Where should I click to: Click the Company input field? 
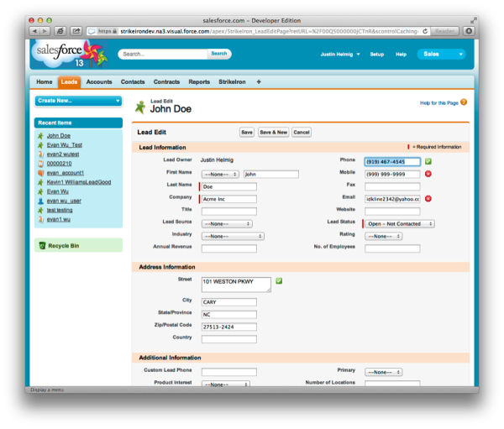(229, 199)
